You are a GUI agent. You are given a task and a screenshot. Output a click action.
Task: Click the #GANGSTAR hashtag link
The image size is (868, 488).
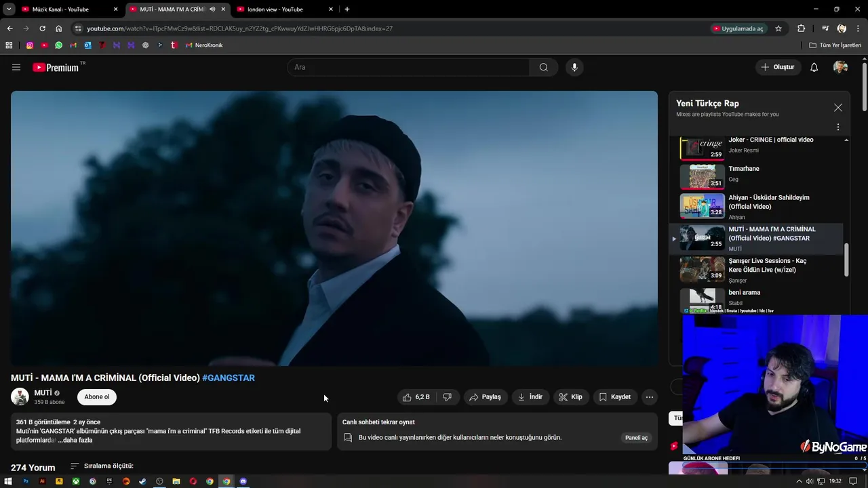coord(229,378)
